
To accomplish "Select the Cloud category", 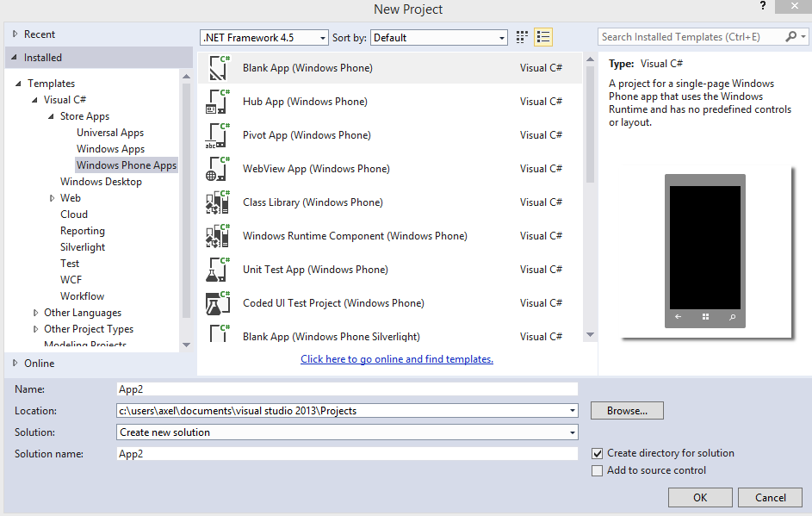I will click(74, 214).
